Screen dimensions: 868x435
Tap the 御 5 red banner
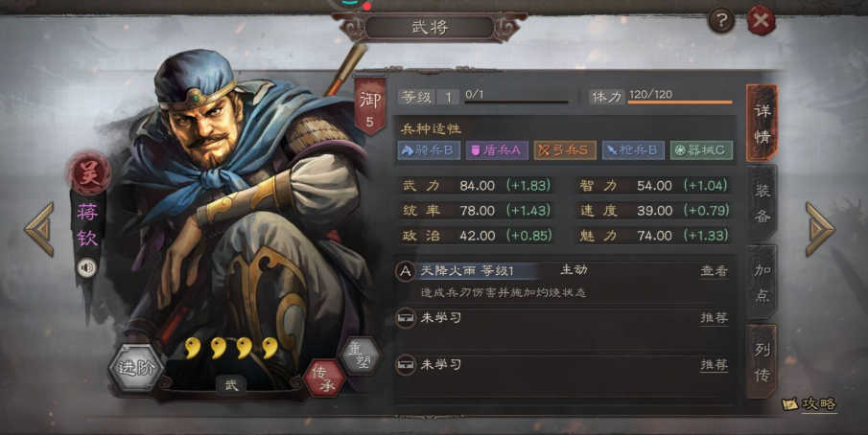370,106
